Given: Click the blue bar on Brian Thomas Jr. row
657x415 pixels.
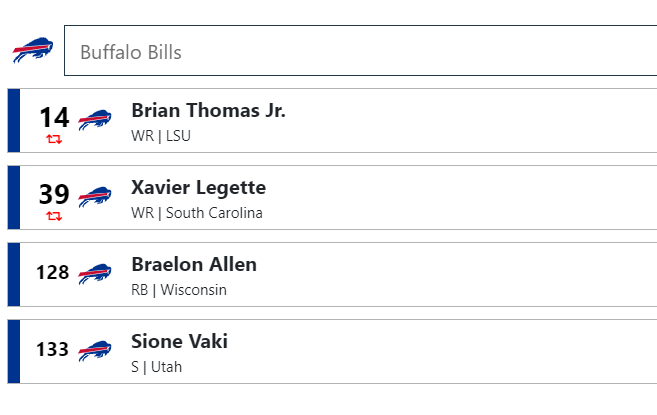Looking at the screenshot, I should tap(14, 120).
